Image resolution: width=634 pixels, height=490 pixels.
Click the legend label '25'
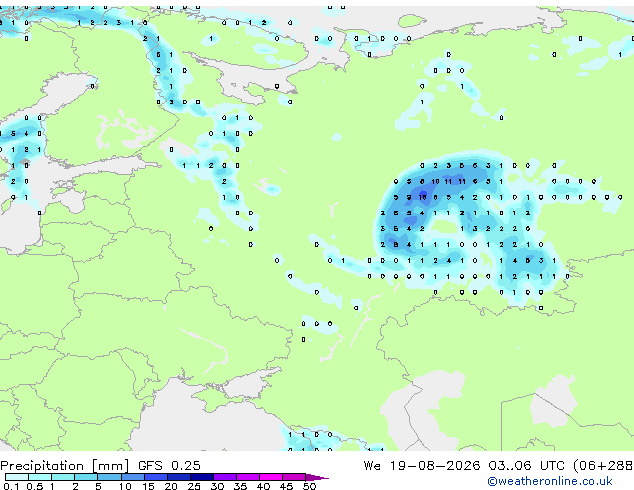tap(194, 486)
